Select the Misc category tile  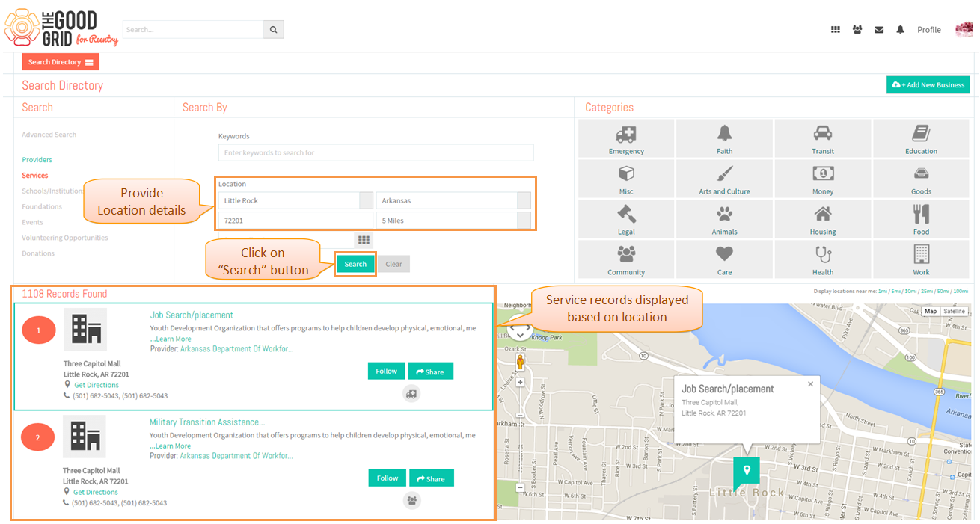click(626, 179)
